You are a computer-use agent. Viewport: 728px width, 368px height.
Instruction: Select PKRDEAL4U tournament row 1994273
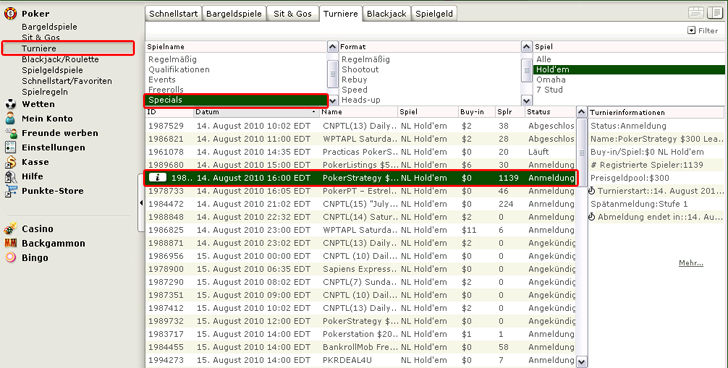tap(360, 360)
